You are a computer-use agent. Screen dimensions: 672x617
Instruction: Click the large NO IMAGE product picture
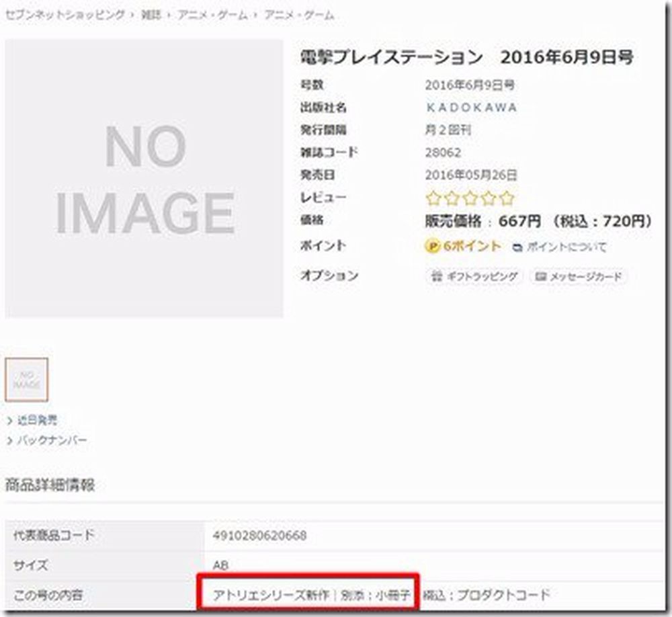click(x=144, y=178)
